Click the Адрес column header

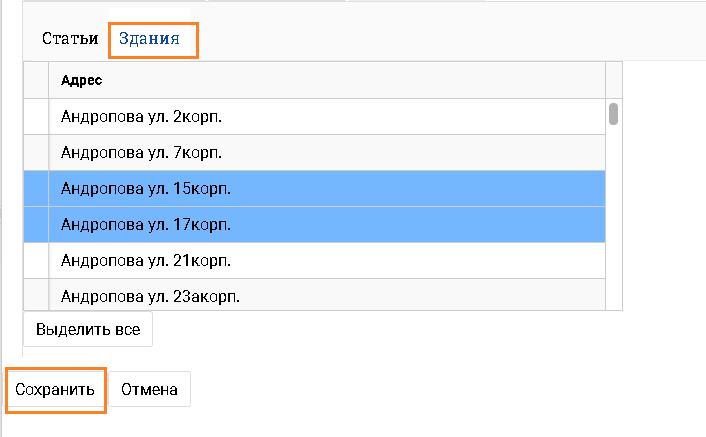tap(325, 80)
